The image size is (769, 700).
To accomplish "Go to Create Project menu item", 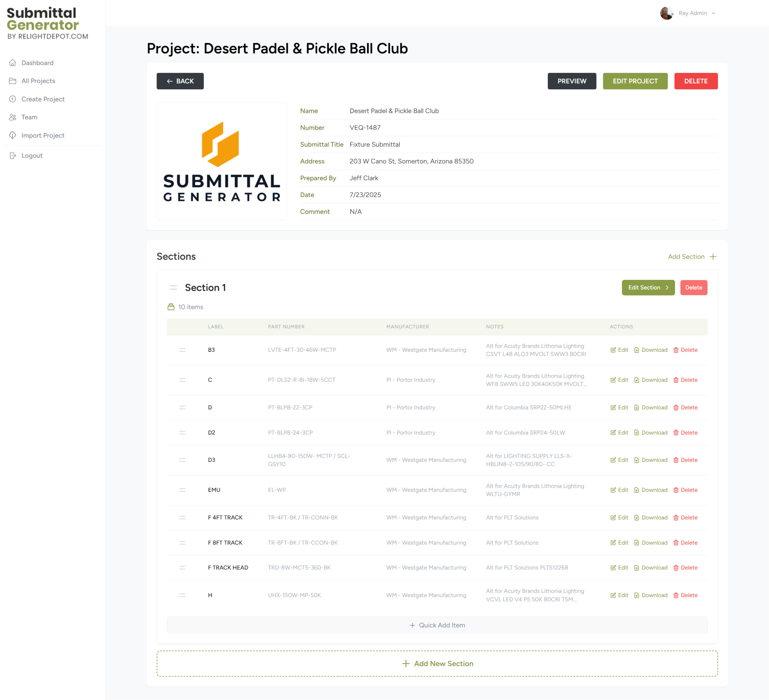I will [43, 99].
